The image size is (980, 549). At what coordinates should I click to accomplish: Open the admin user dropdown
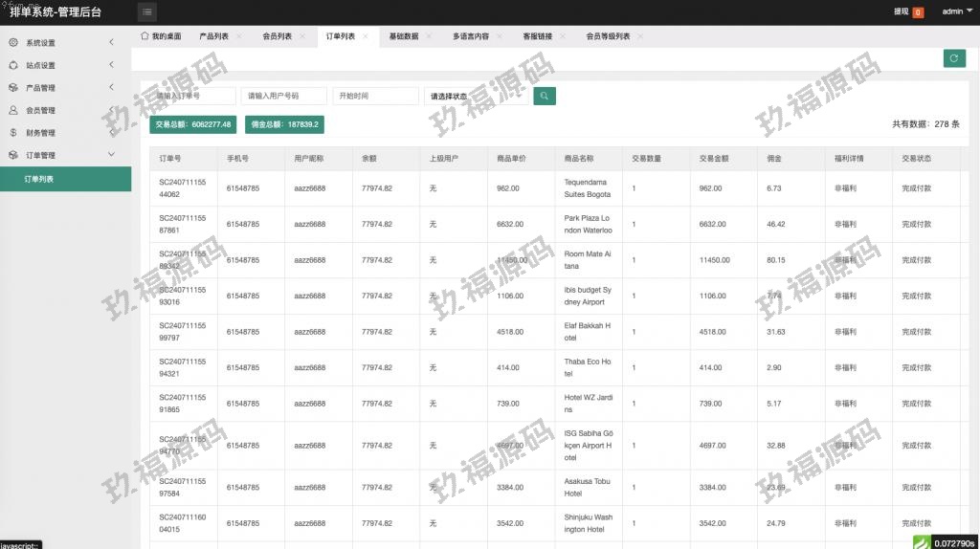956,11
